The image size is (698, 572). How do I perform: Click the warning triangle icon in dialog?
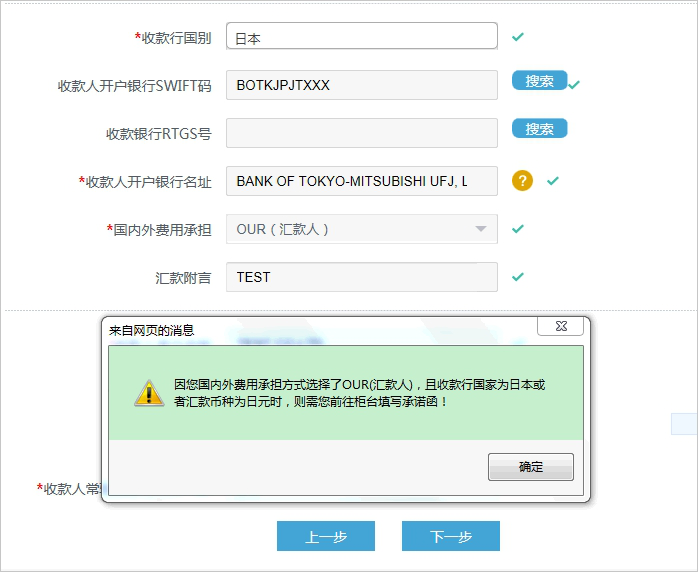pyautogui.click(x=149, y=393)
